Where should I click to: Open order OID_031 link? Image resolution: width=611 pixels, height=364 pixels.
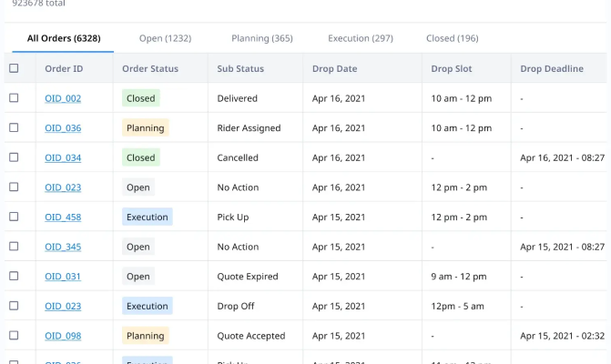point(63,277)
